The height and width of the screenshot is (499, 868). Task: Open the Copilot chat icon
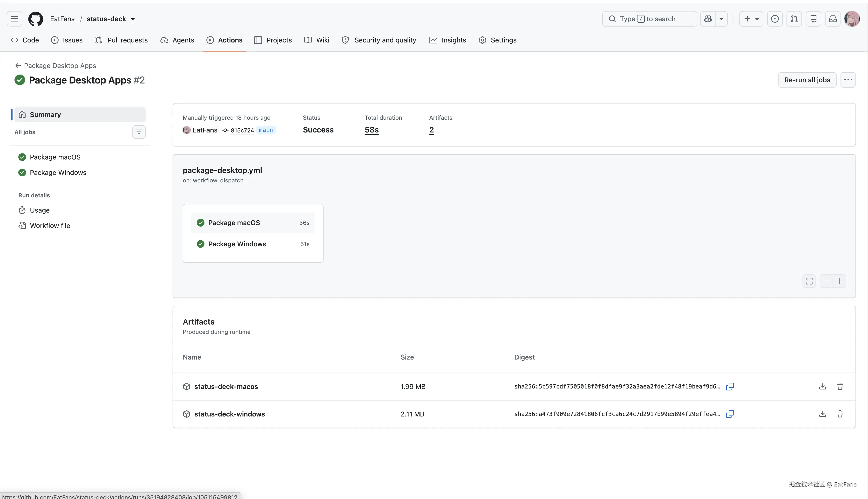(x=708, y=19)
